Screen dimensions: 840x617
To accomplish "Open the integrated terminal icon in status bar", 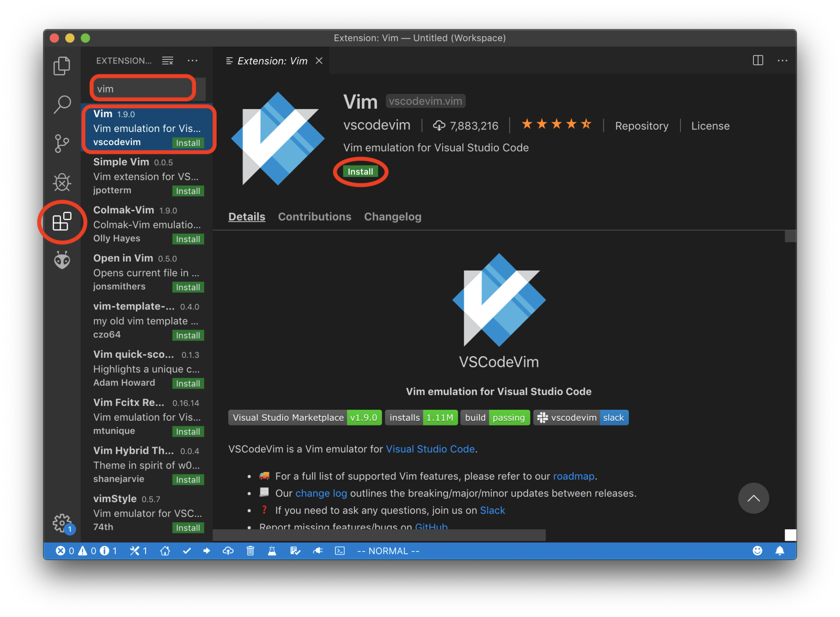I will click(x=339, y=551).
